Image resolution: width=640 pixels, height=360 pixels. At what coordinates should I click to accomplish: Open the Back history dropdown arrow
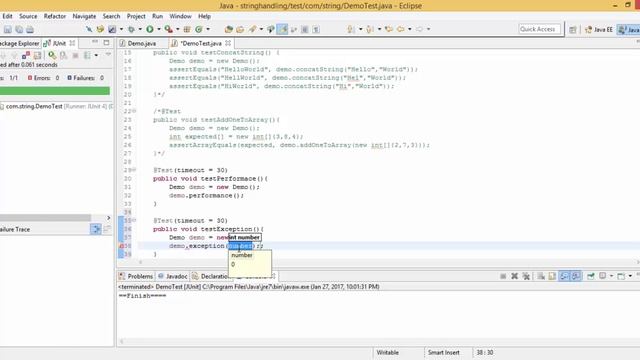coord(410,29)
